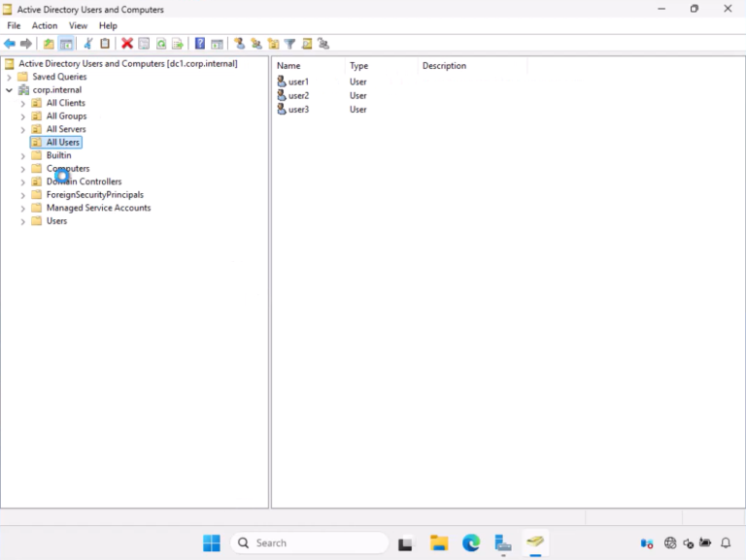The image size is (746, 560).
Task: Select user1 in the list
Action: click(x=298, y=82)
